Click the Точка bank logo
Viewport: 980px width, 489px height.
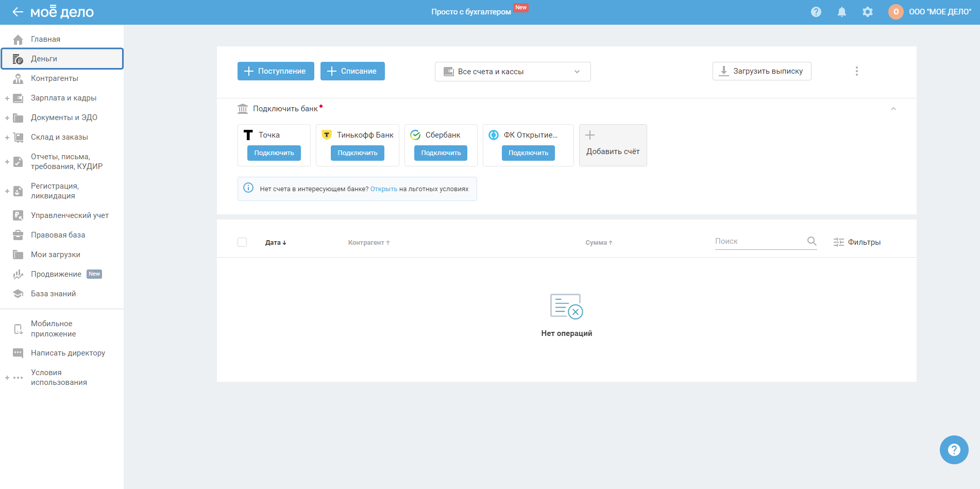click(x=248, y=135)
